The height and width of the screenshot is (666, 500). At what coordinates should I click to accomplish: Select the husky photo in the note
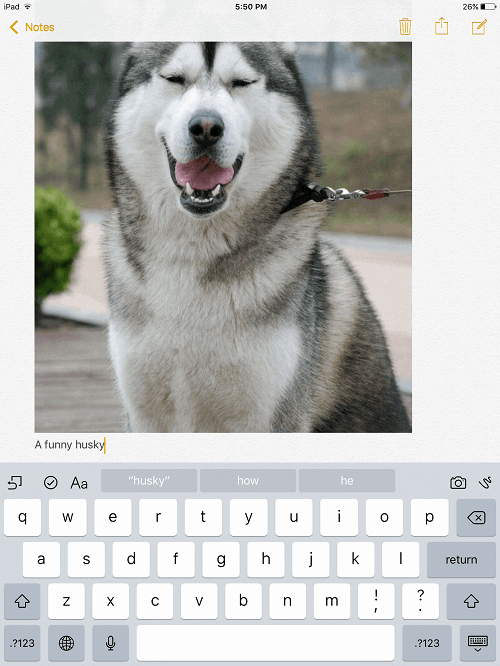coord(223,237)
